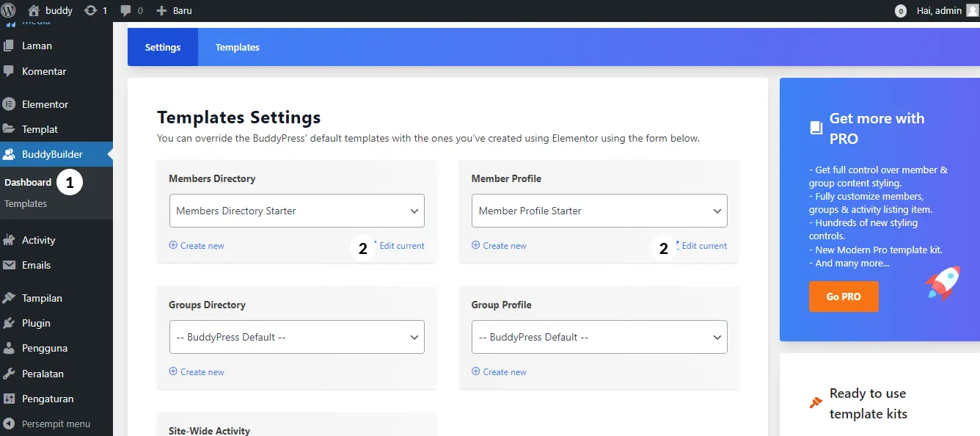Click Edit current under Member Profile
Viewport: 980px width, 436px height.
[x=704, y=246]
